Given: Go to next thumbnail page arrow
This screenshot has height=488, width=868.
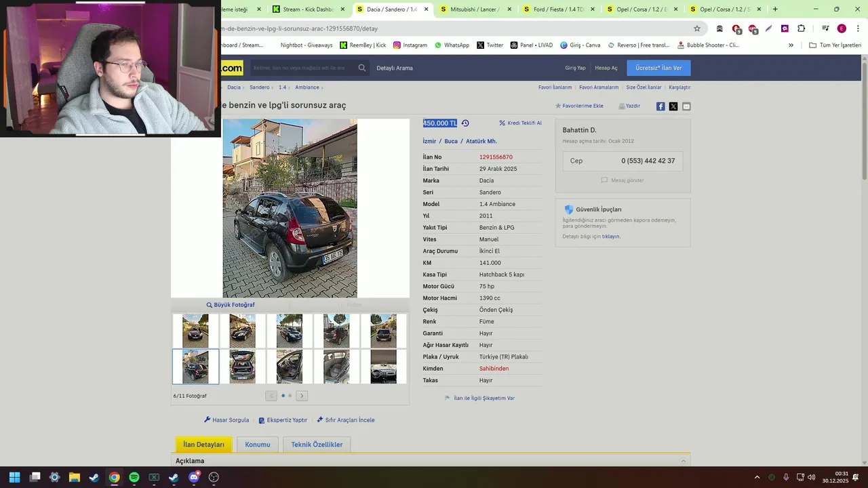Looking at the screenshot, I should coord(302,396).
